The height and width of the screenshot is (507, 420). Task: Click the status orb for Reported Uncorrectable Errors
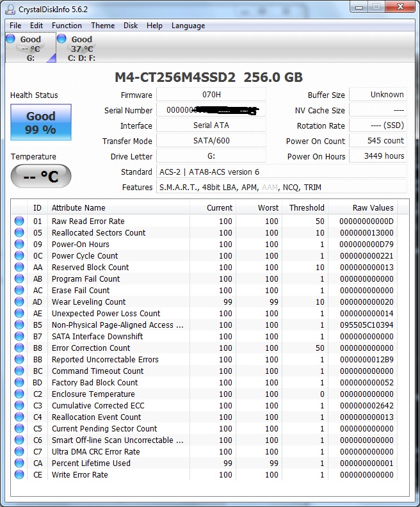coord(19,359)
